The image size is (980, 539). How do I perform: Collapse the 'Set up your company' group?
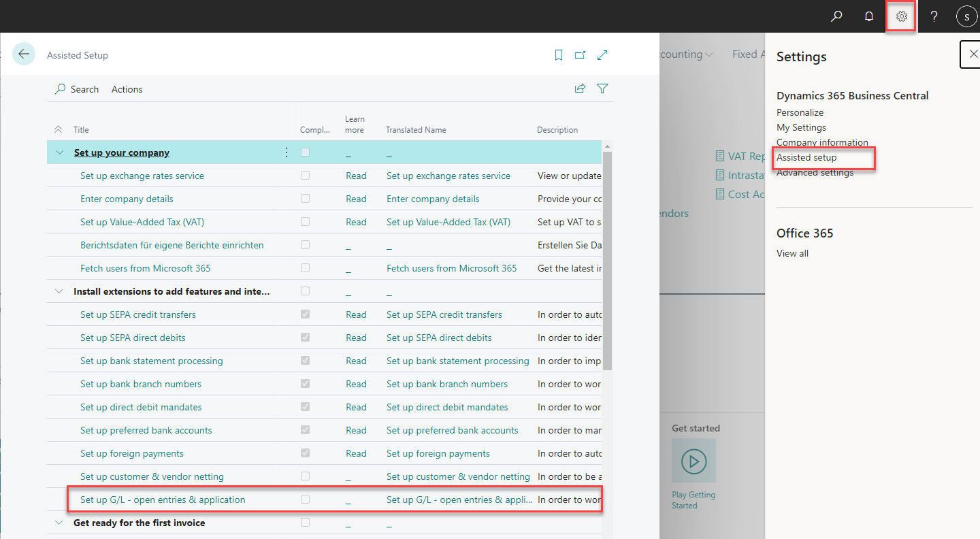[x=59, y=152]
